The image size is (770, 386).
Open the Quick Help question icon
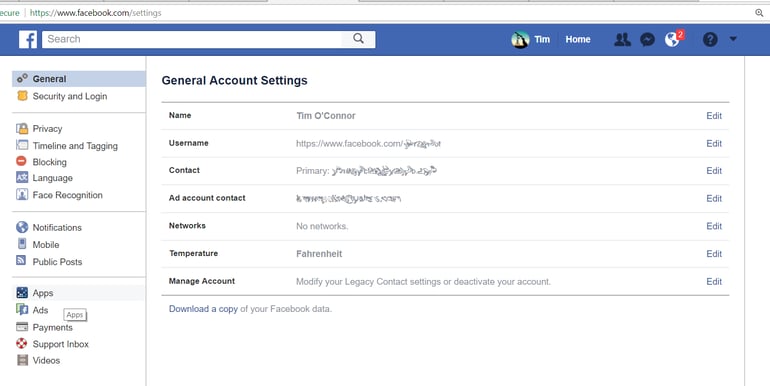click(710, 39)
